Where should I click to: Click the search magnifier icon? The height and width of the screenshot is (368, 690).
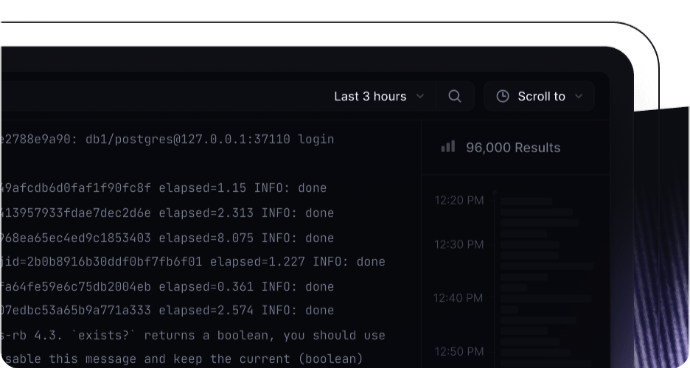click(455, 96)
